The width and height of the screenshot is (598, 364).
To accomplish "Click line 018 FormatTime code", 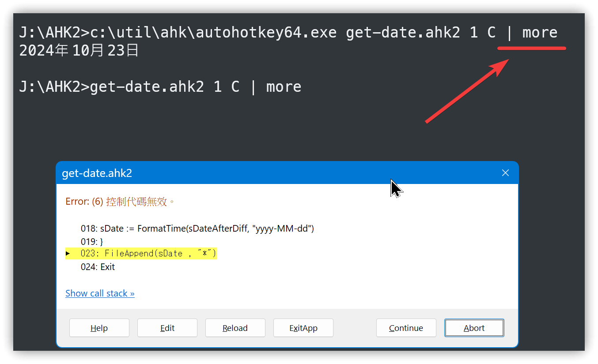I will tap(197, 229).
